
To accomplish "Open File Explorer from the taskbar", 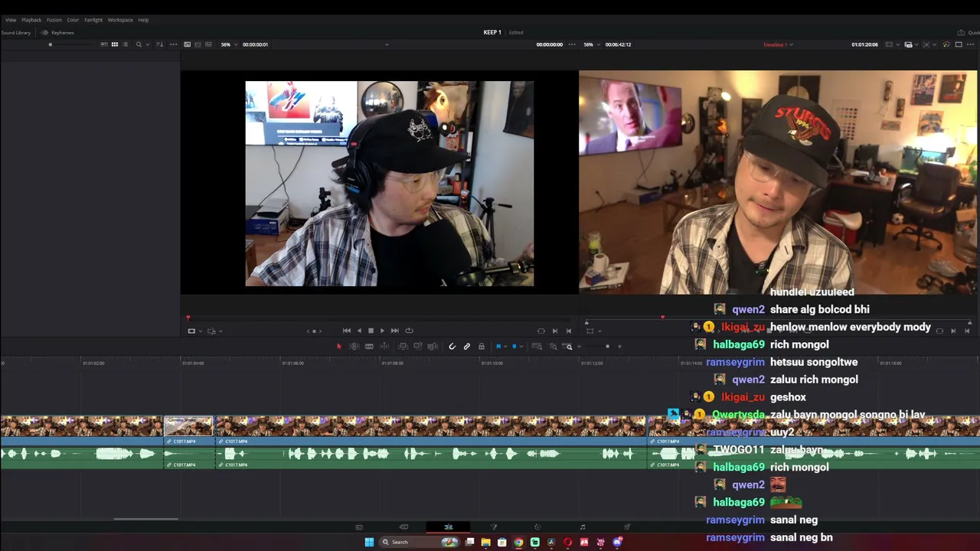I will tap(485, 542).
